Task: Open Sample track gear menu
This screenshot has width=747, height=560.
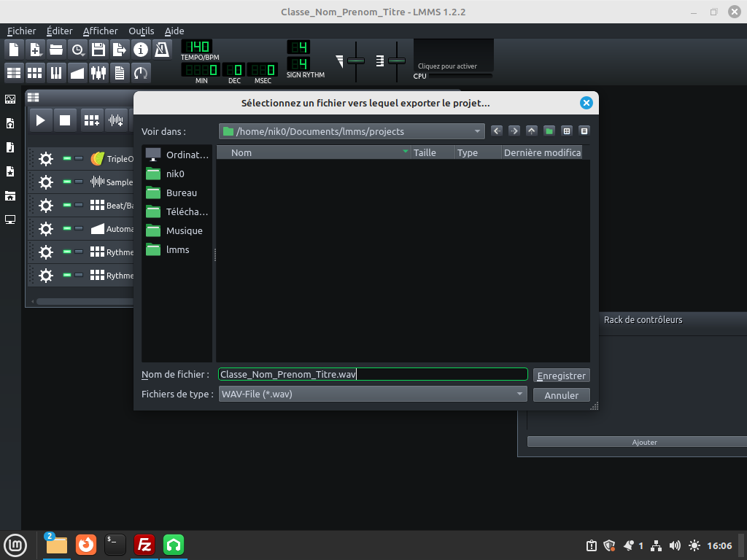Action: [x=46, y=182]
